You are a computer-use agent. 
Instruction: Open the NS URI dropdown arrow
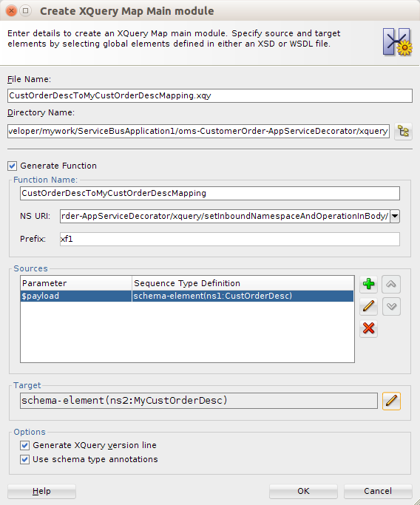point(395,216)
